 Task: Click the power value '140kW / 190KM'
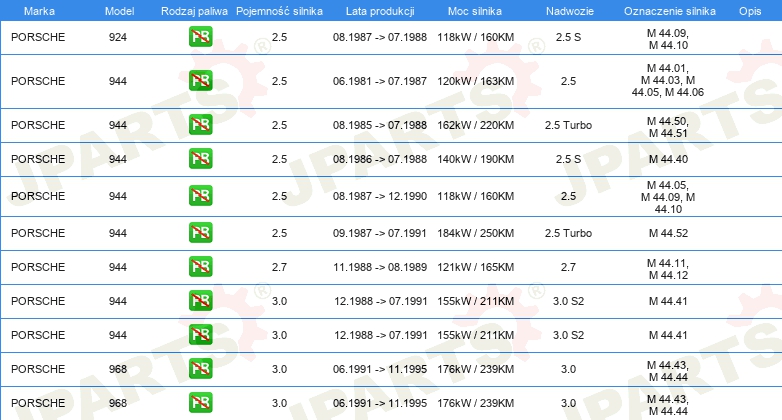pos(476,159)
